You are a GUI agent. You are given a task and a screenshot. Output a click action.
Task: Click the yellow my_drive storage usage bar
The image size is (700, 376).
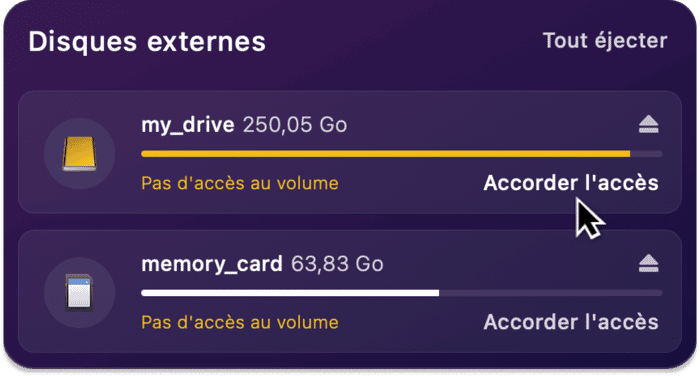pyautogui.click(x=386, y=154)
